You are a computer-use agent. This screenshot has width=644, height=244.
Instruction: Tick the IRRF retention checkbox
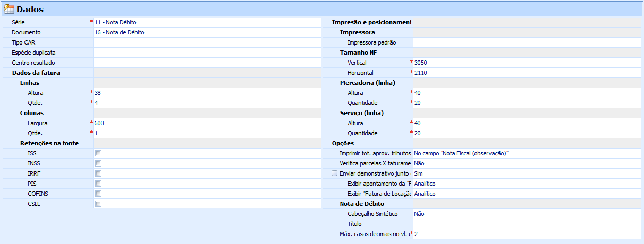[98, 173]
